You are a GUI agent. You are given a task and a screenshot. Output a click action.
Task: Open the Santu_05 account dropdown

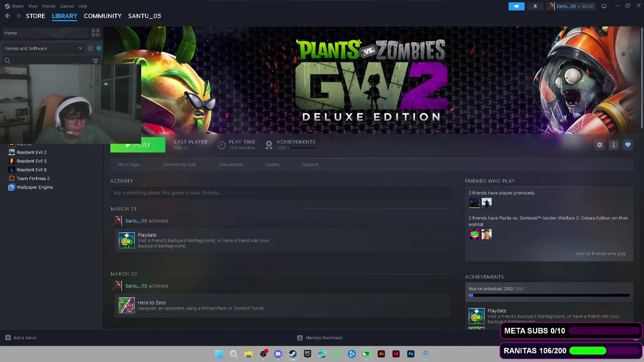pos(571,6)
